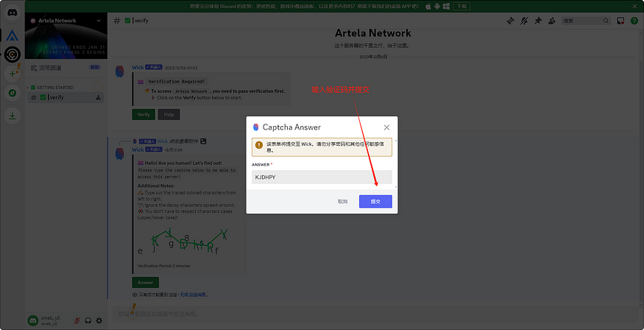Open Pinned Messages pin icon
Screen dimensions: 644x330
pyautogui.click(x=538, y=21)
